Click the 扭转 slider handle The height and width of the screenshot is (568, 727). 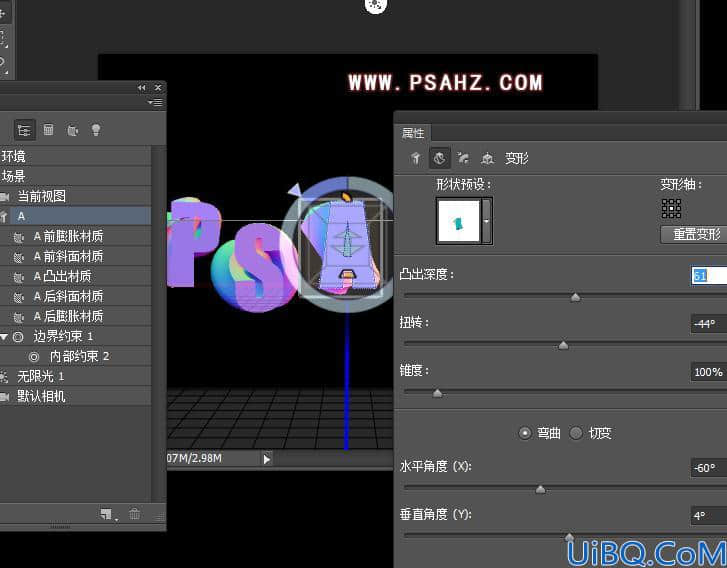563,345
